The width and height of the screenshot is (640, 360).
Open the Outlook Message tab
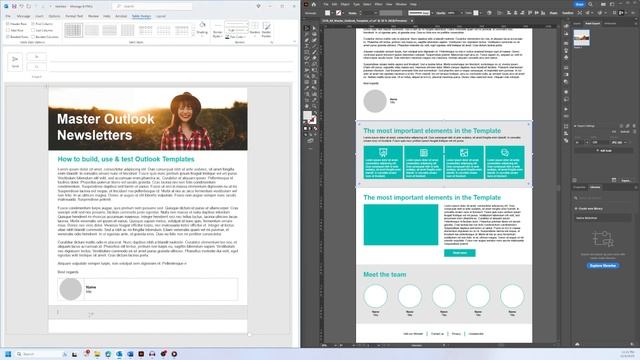click(23, 16)
